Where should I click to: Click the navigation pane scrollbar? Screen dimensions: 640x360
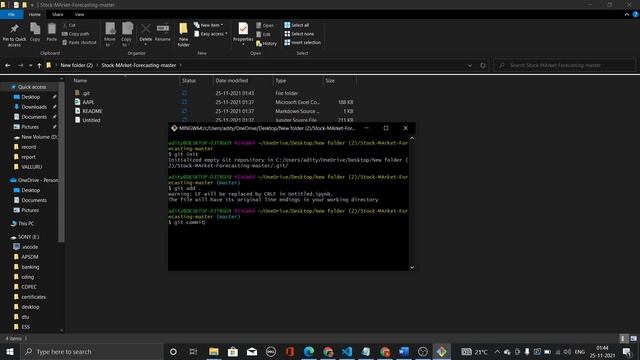coord(61,163)
